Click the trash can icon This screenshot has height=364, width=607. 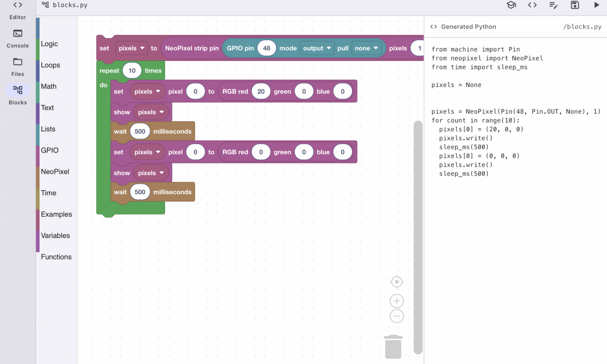tap(393, 347)
